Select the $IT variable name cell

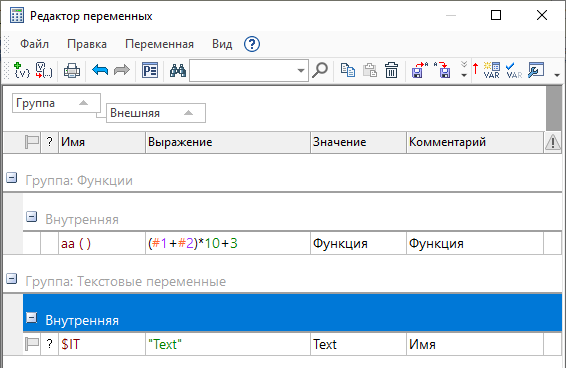pyautogui.click(x=102, y=344)
